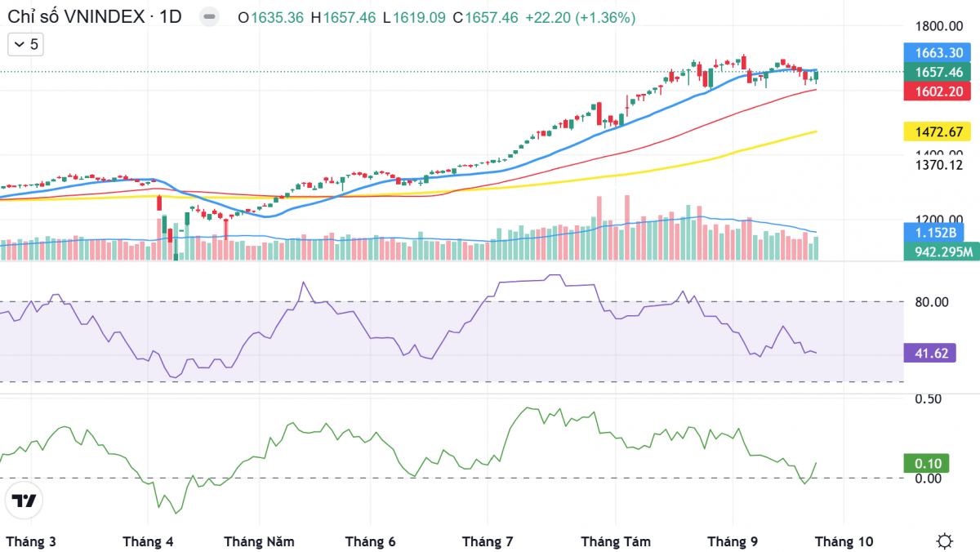Click the grey market status pill icon
The image size is (980, 552).
[x=209, y=17]
